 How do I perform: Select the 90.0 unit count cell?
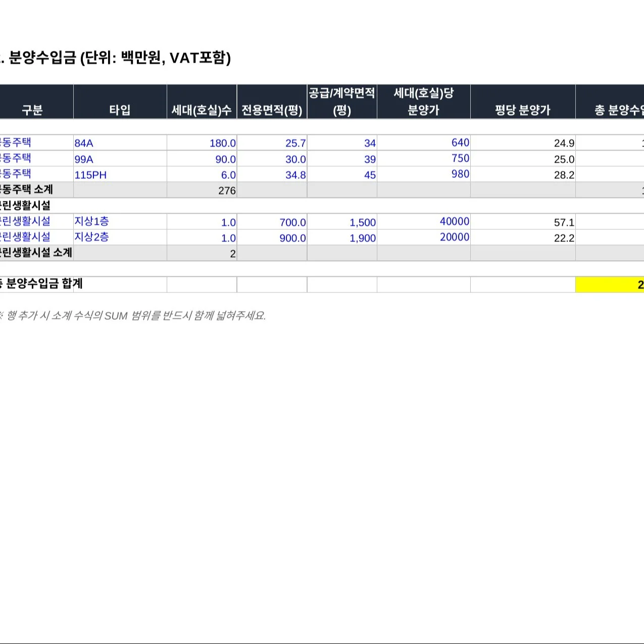pyautogui.click(x=202, y=159)
